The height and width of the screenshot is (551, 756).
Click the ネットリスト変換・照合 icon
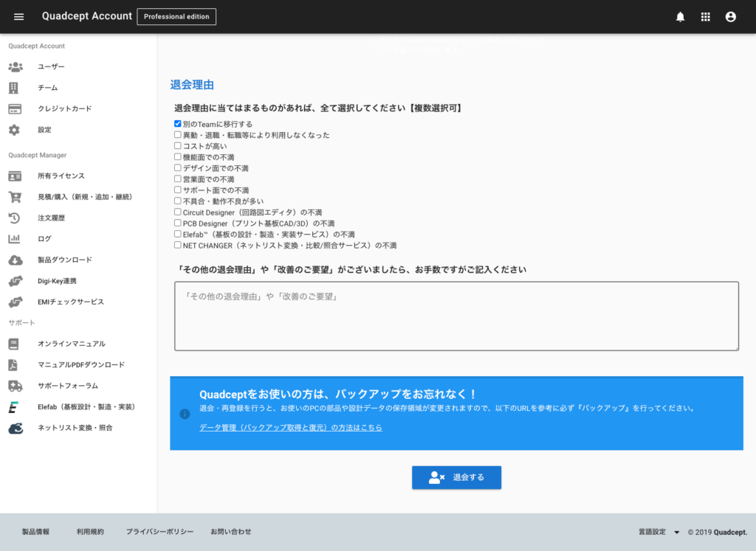pos(16,427)
